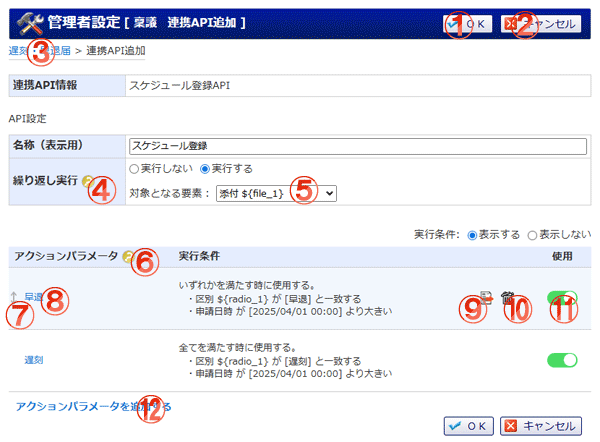Image resolution: width=600 pixels, height=442 pixels.
Task: Click the 区別 ${radio_1} が [早退] condition text
Action: 278,299
